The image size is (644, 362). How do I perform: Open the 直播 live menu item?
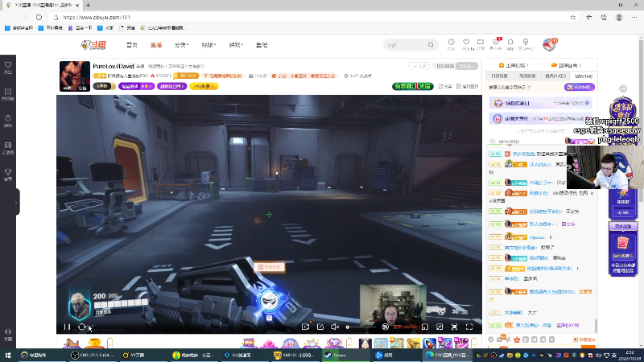(156, 45)
